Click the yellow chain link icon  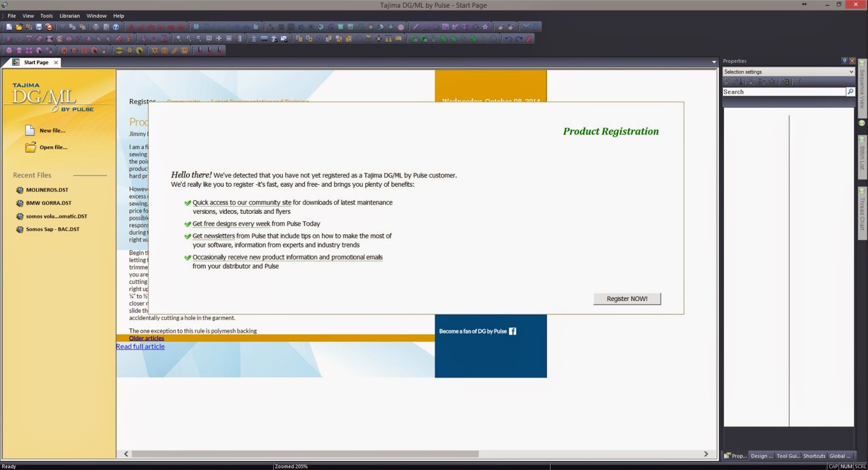coord(175,50)
